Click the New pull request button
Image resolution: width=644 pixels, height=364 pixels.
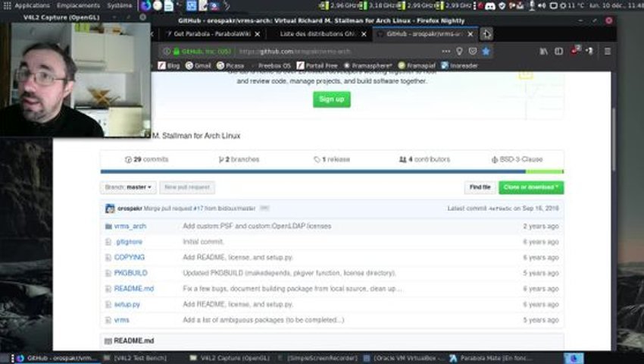[187, 187]
